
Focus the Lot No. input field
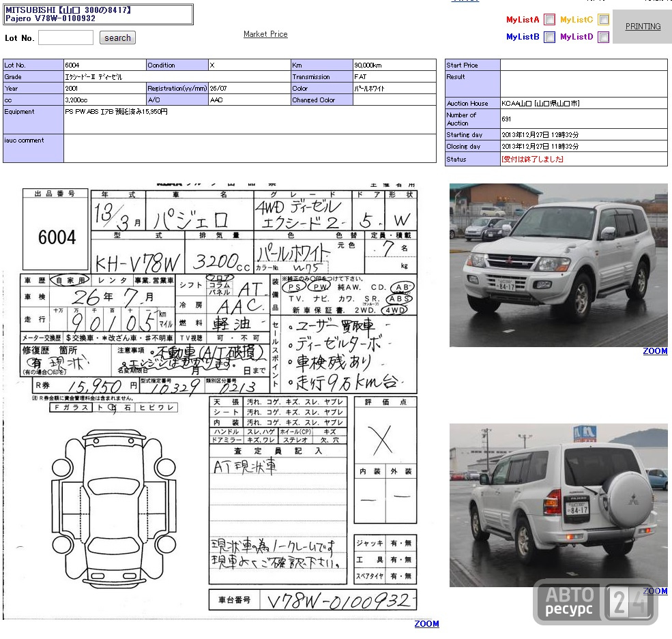pos(65,38)
